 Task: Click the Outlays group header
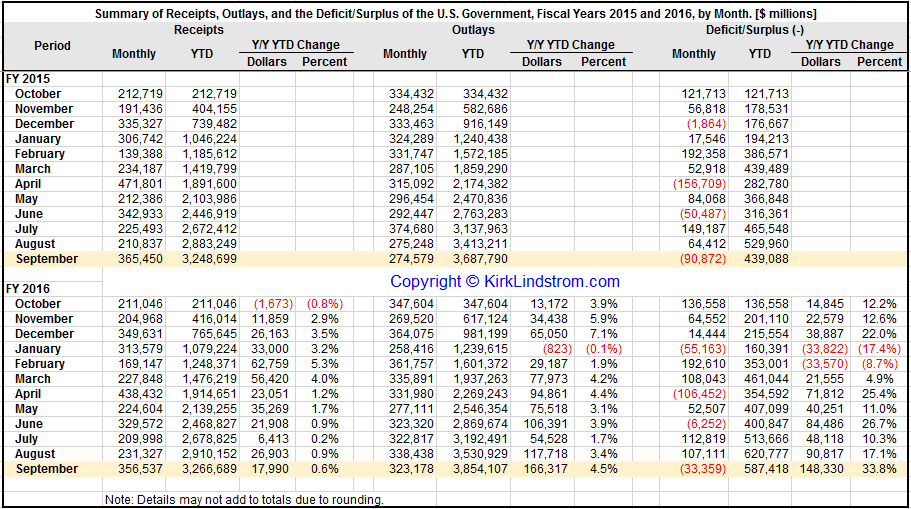click(474, 30)
